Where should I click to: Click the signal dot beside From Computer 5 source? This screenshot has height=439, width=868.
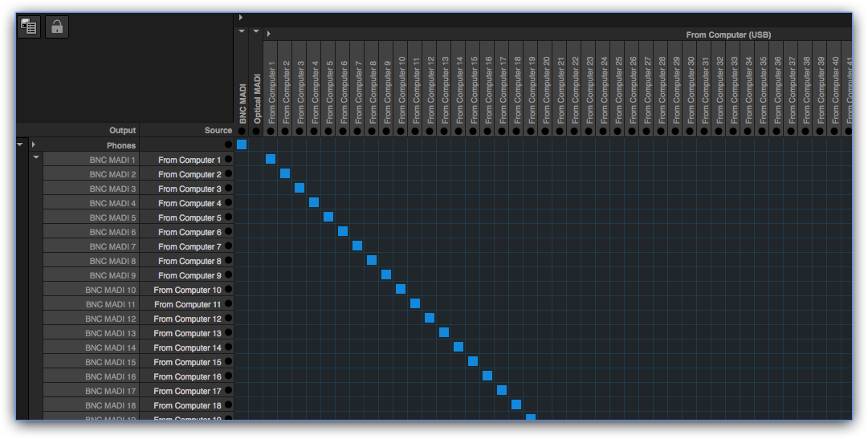pyautogui.click(x=229, y=217)
